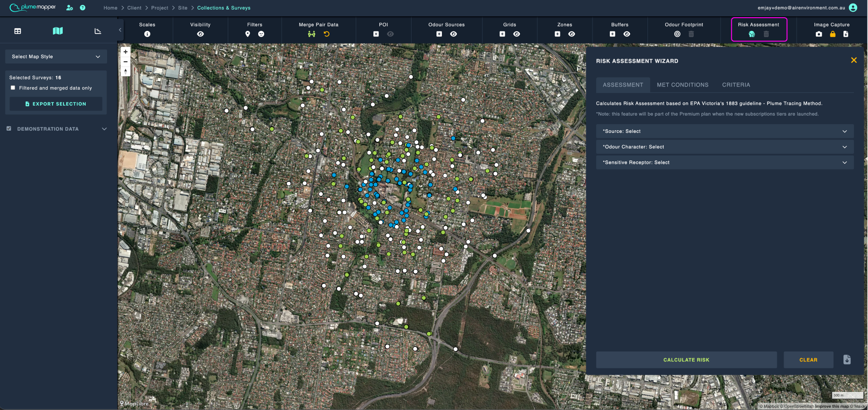
Task: Click the orange undo merge icon
Action: coord(326,34)
